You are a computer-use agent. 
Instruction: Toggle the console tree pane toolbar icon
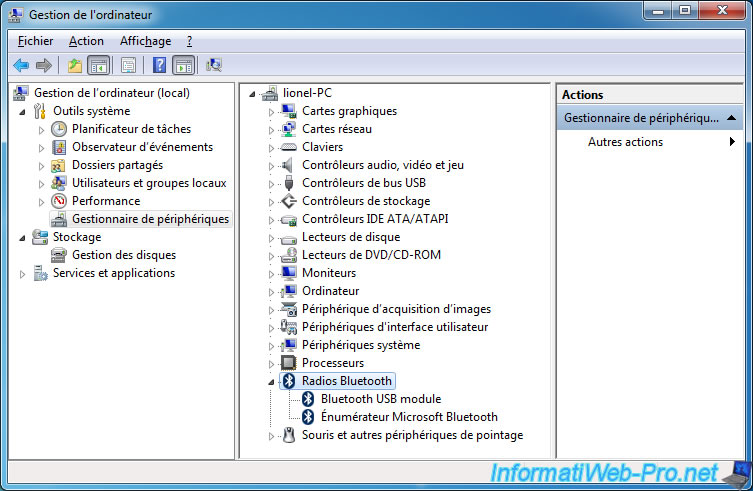pos(98,65)
